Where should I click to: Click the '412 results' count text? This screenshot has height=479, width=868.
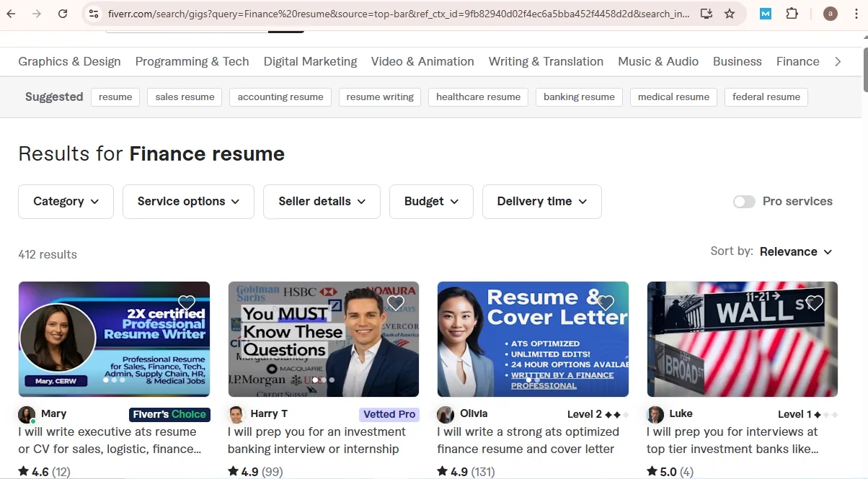48,254
